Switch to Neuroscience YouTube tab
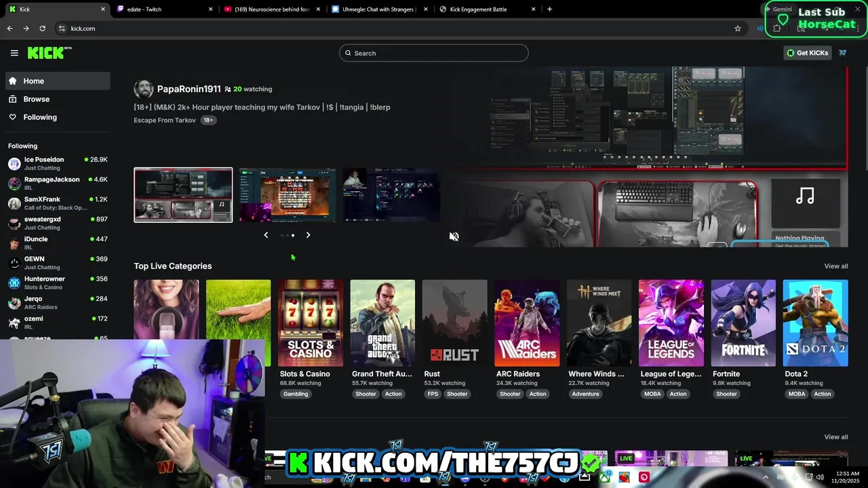 pyautogui.click(x=271, y=9)
